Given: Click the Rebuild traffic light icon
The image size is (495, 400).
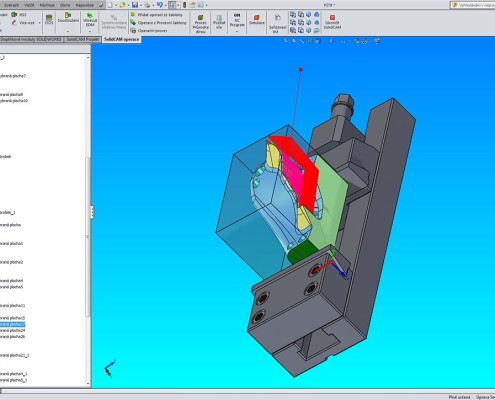Looking at the screenshot, I should coord(184,5).
